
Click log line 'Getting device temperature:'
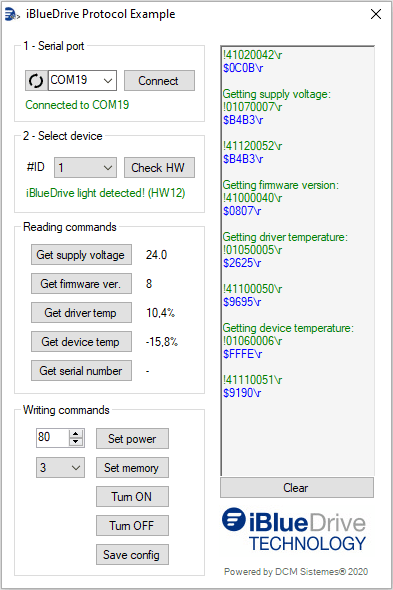pos(288,328)
